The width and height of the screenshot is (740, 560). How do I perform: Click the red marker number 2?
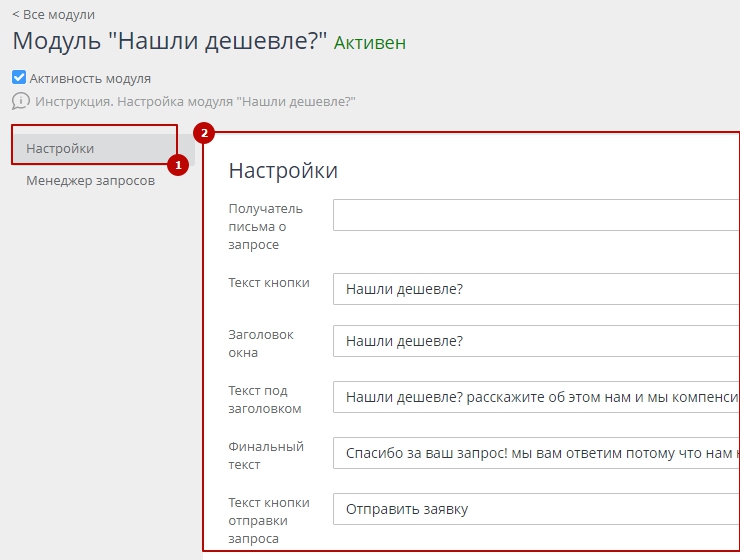pos(204,132)
